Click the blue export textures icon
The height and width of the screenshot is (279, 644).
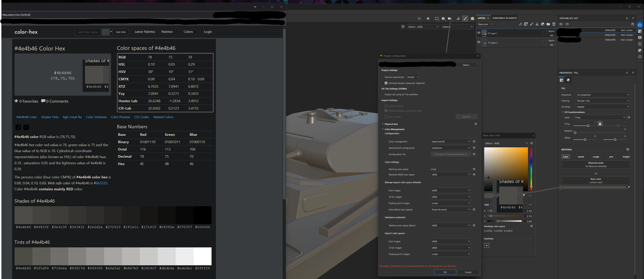(x=640, y=25)
